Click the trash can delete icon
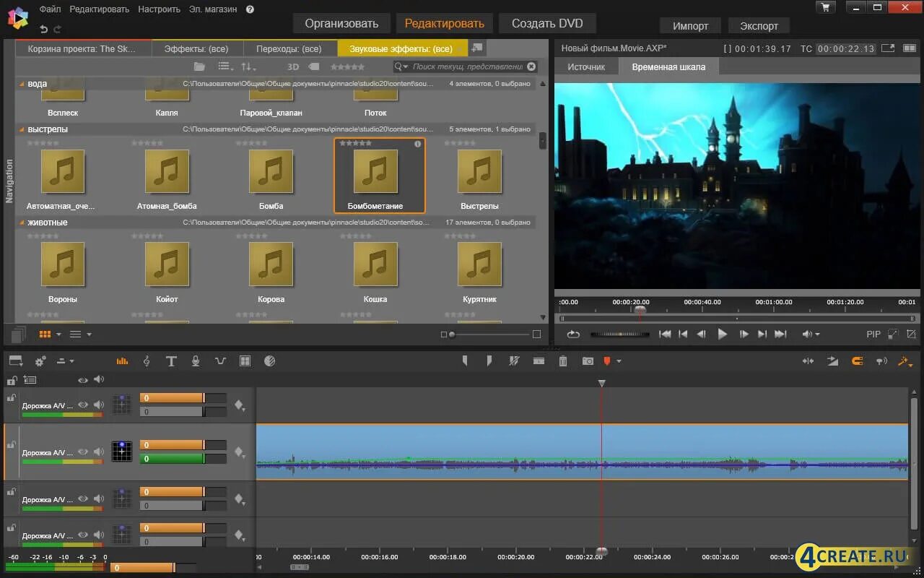Viewport: 924px width, 578px height. pyautogui.click(x=563, y=361)
